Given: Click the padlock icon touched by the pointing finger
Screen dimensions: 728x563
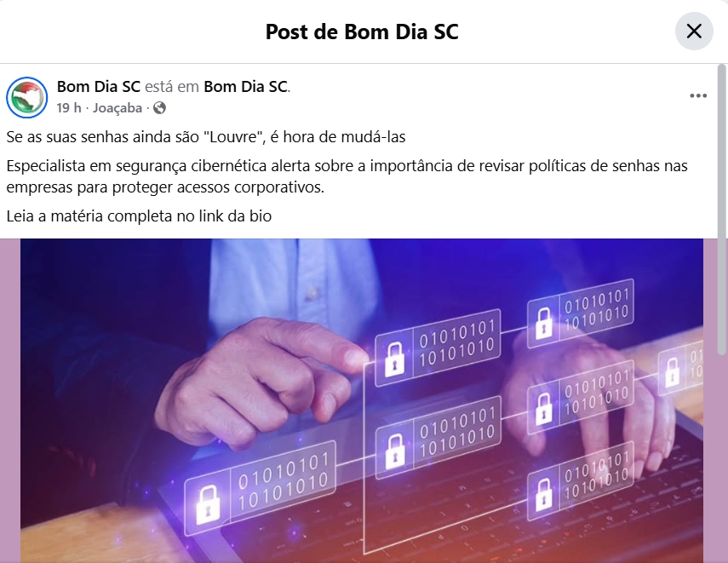Looking at the screenshot, I should coord(394,358).
